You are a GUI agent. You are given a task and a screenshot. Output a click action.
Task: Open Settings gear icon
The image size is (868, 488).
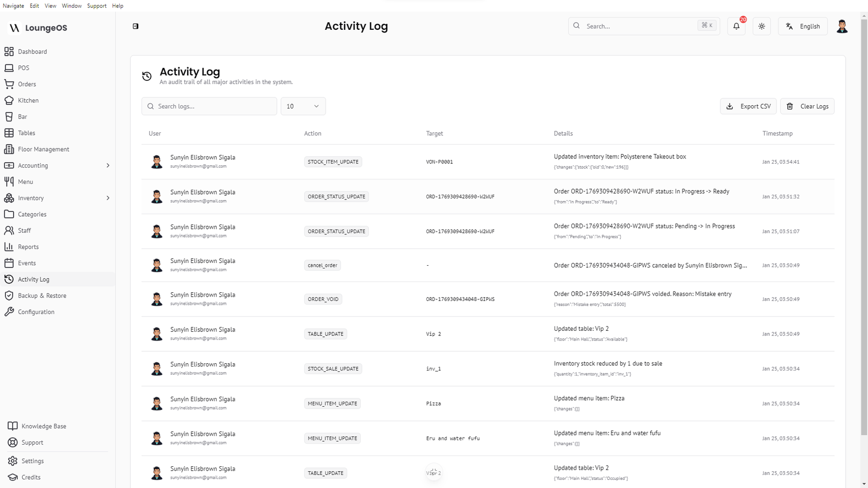pos(12,461)
